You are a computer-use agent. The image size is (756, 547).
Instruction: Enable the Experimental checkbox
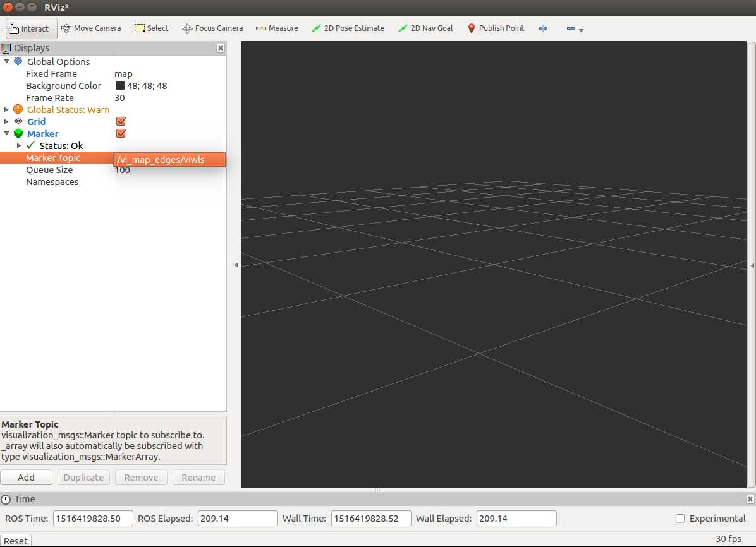[680, 519]
